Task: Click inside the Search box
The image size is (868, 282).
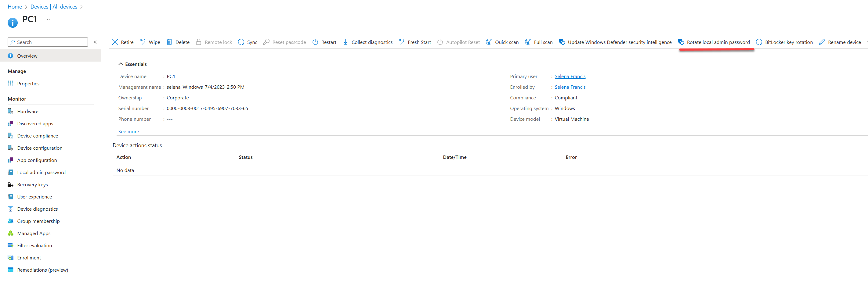Action: [x=47, y=42]
